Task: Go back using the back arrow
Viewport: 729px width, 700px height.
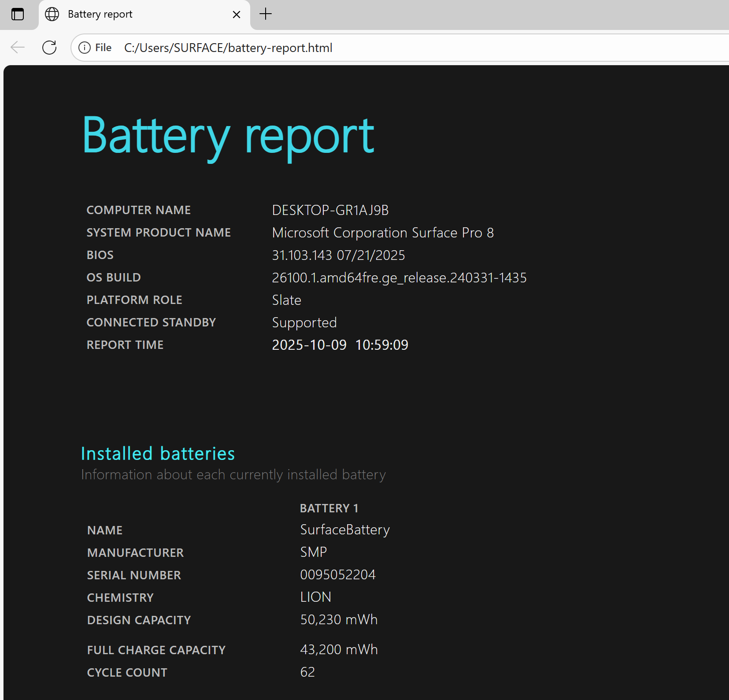Action: tap(18, 48)
